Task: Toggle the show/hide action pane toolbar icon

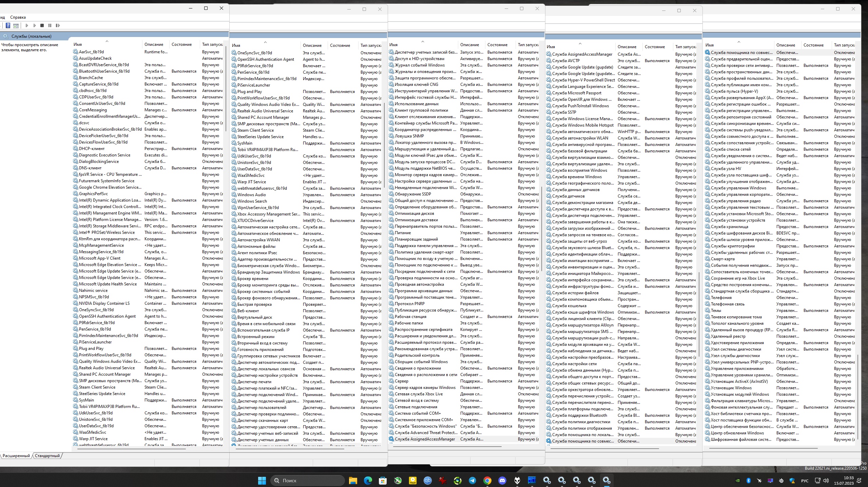Action: pyautogui.click(x=16, y=25)
